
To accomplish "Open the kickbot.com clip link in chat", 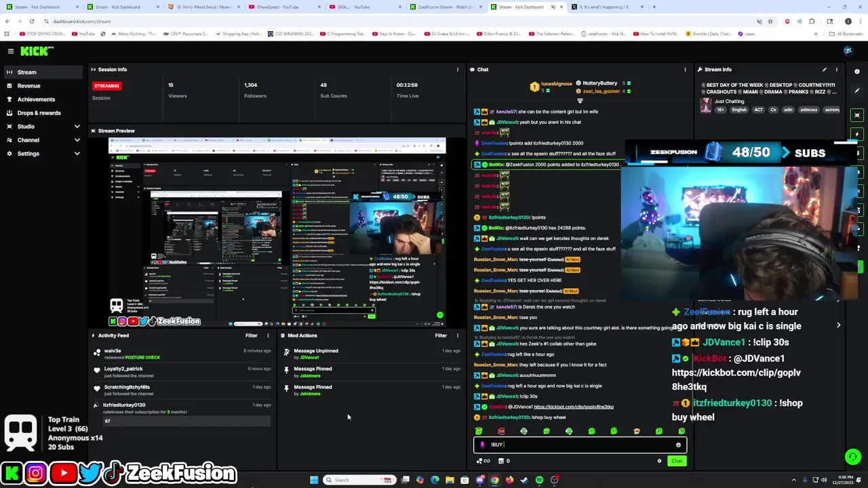I will 574,407.
